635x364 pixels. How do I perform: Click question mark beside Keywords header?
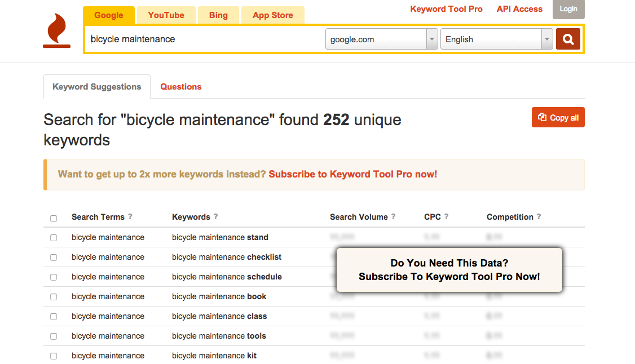tap(215, 217)
